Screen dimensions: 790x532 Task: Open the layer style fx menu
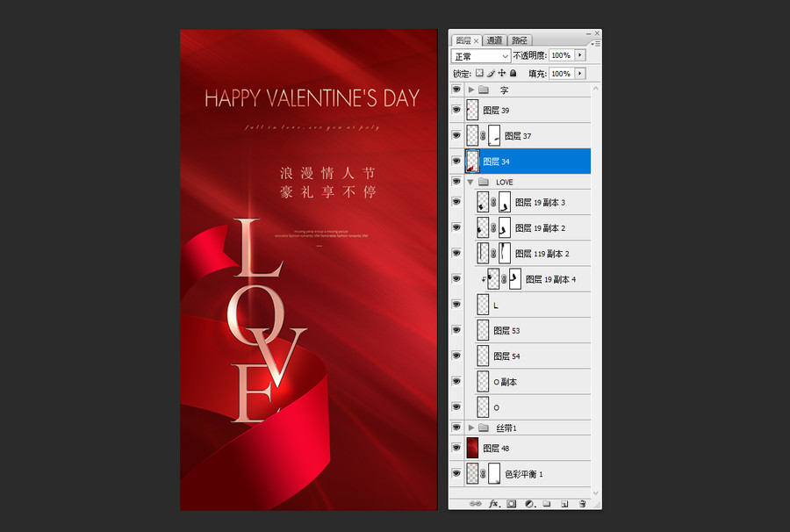tap(494, 503)
